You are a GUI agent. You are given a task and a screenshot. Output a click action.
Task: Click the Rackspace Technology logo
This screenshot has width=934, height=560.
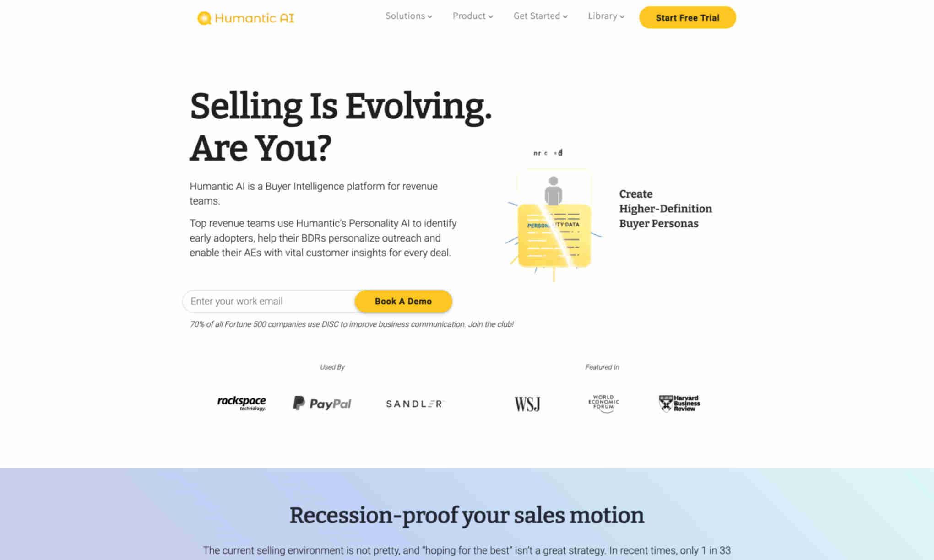241,403
